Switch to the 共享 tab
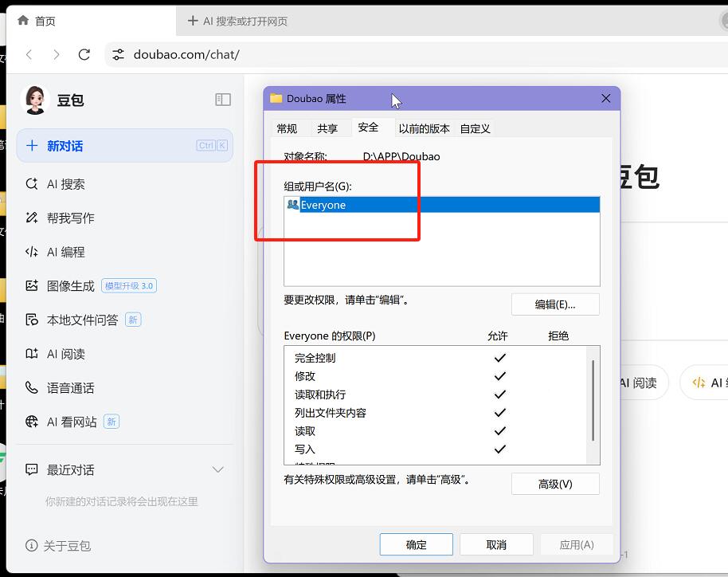The width and height of the screenshot is (728, 577). [327, 128]
